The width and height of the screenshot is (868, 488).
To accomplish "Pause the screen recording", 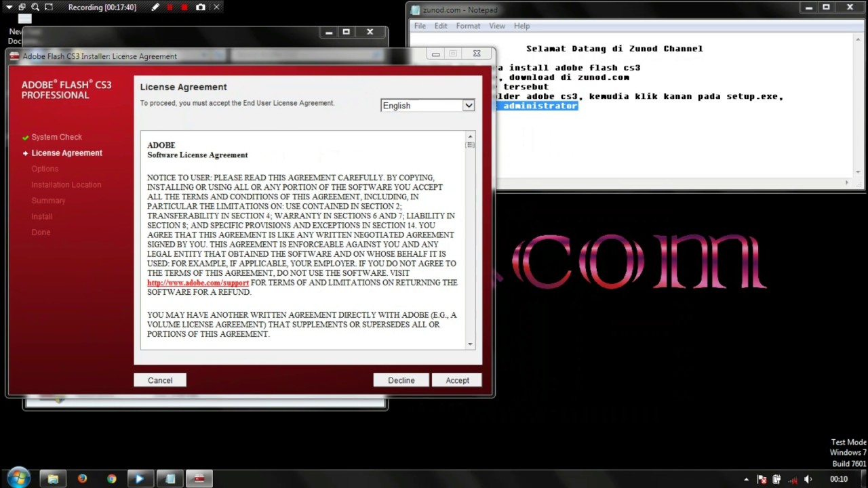I will click(x=170, y=7).
